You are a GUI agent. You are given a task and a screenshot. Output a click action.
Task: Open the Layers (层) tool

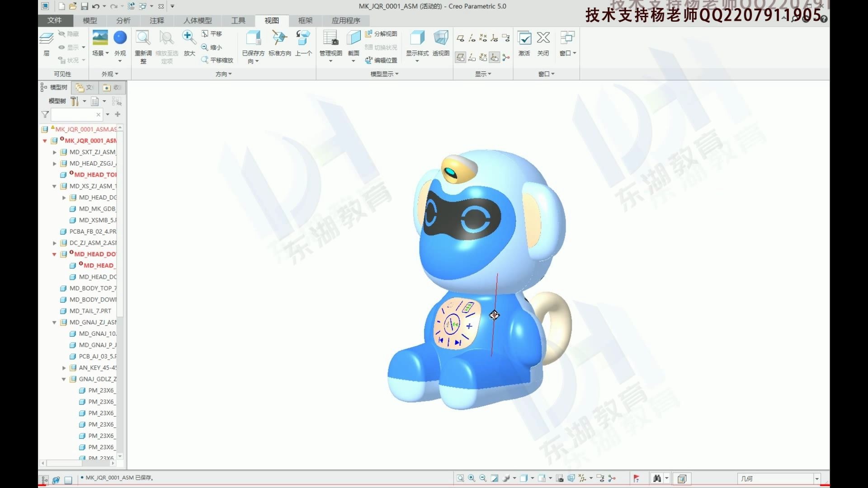click(47, 39)
